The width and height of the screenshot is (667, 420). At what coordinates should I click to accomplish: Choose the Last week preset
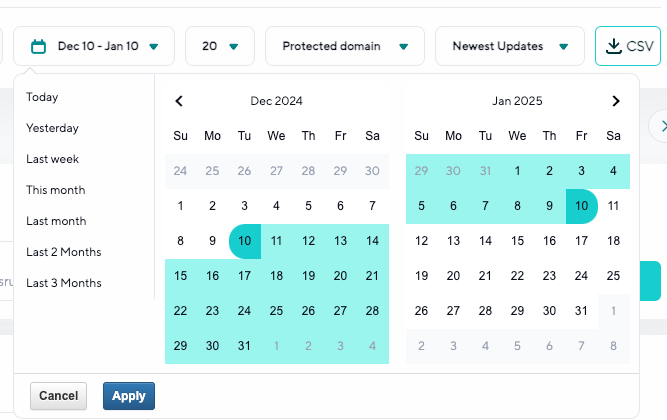click(x=52, y=159)
